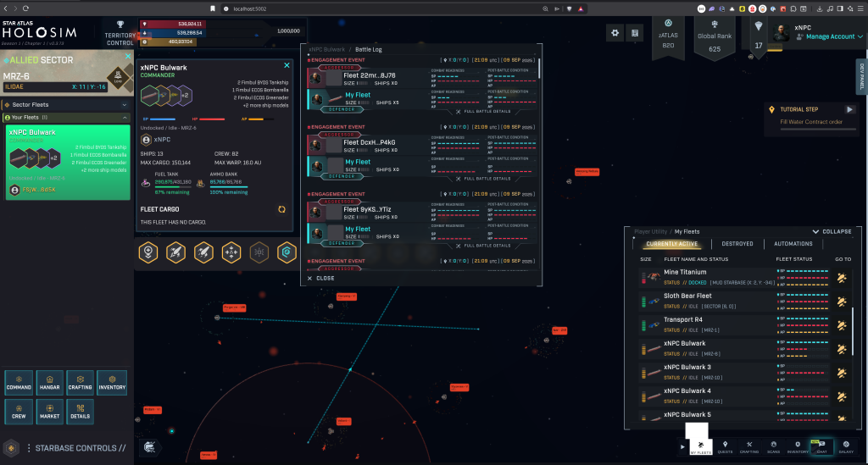
Task: Switch to Automations tab
Action: tap(793, 244)
